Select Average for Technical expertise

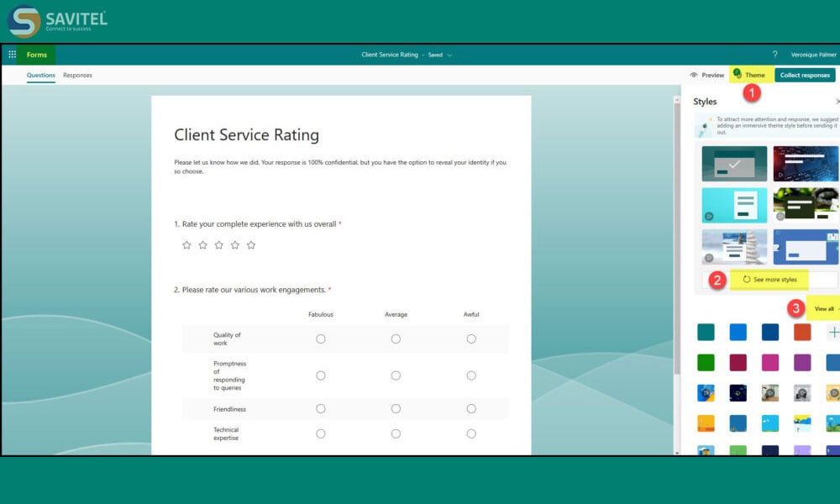[x=396, y=433]
